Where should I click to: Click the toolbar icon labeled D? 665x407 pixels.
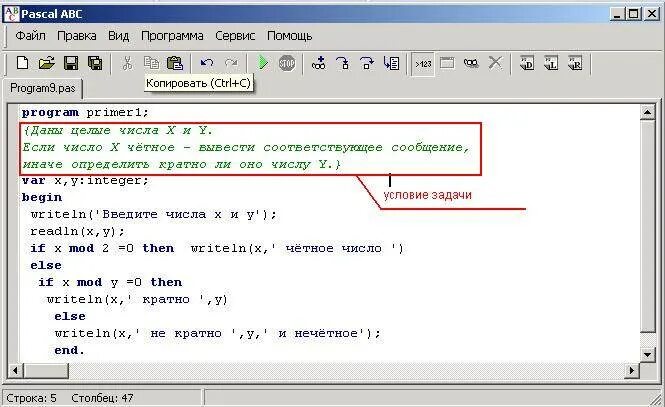tap(527, 63)
